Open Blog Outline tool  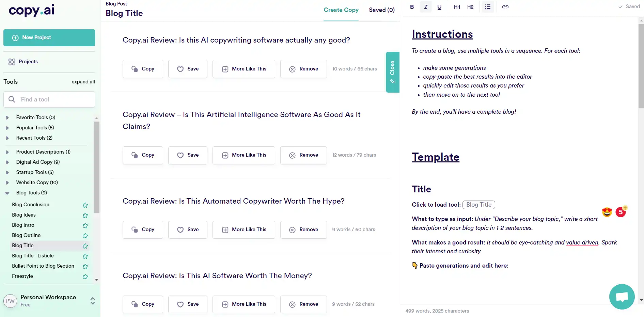point(26,235)
